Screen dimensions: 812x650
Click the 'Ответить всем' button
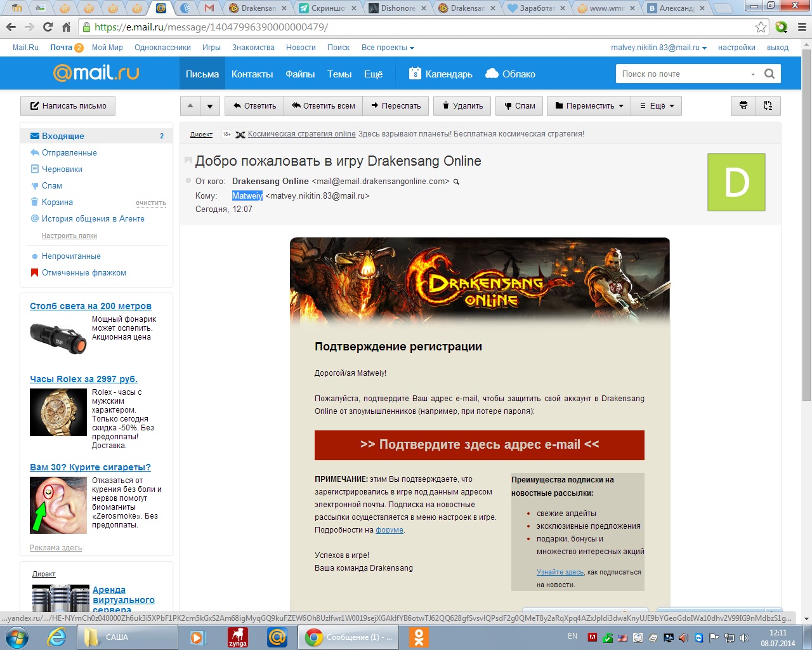click(324, 106)
